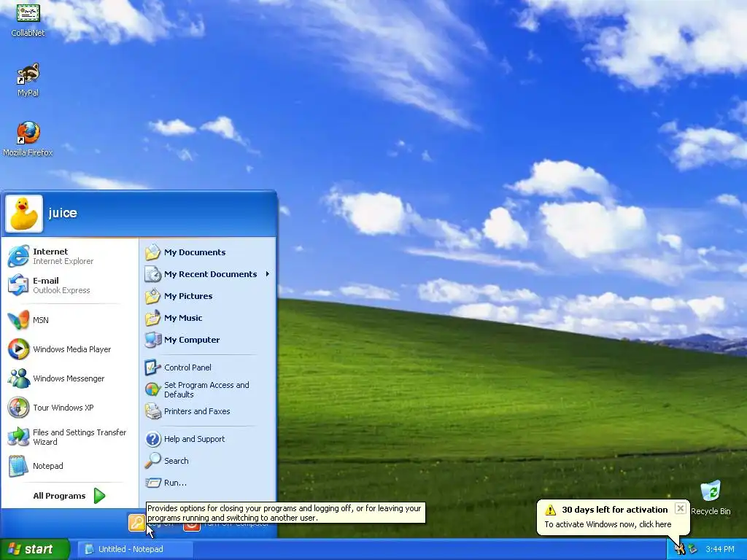Click the activation keys tray icon
This screenshot has height=560, width=747.
coord(679,550)
